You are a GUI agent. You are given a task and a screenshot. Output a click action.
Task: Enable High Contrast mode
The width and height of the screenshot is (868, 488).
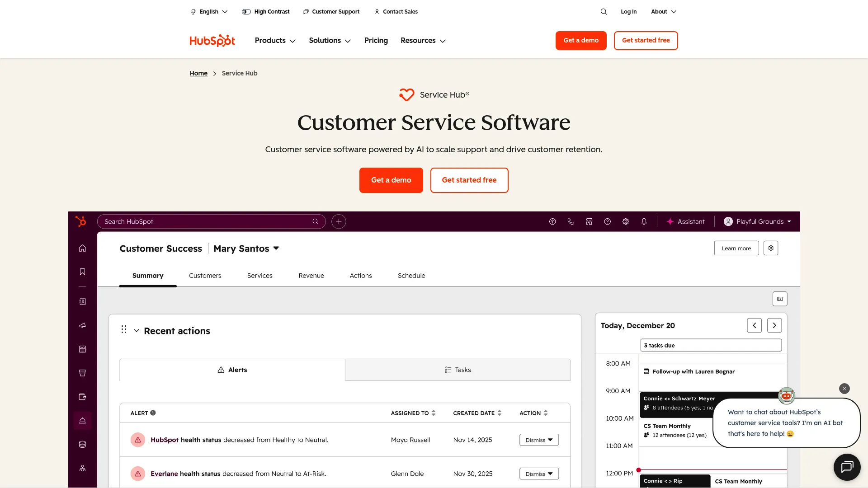(266, 11)
